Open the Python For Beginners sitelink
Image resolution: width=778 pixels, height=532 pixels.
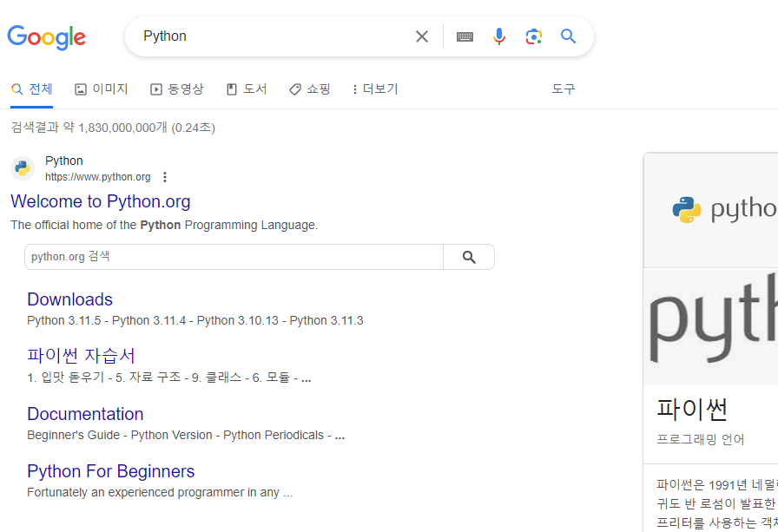point(110,471)
